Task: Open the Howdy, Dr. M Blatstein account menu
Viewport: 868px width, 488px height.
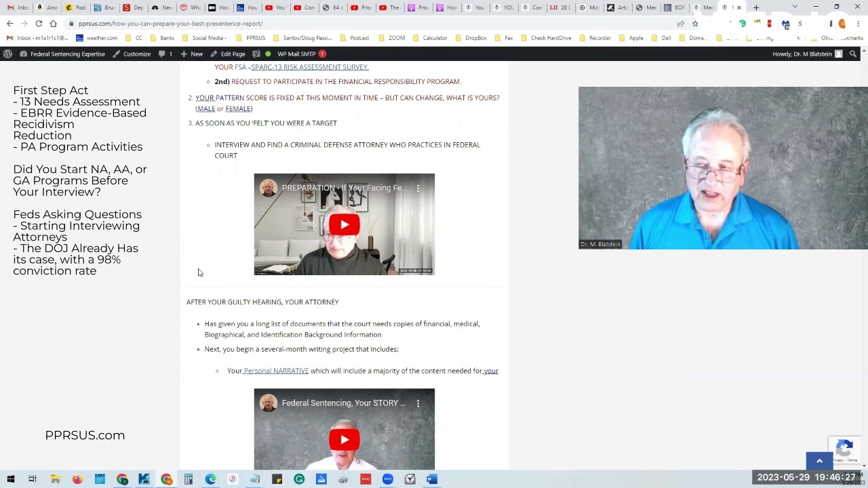Action: [807, 54]
